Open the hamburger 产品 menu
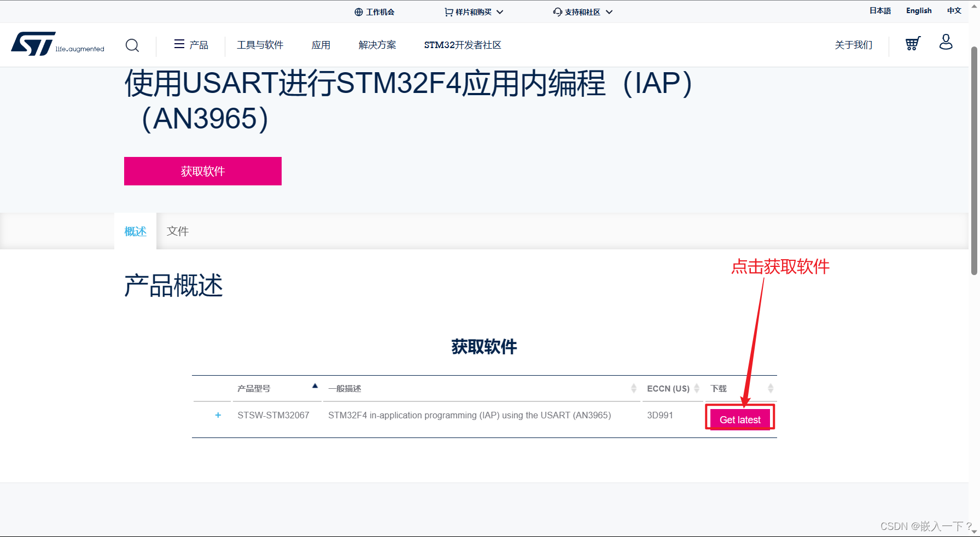This screenshot has width=980, height=537. point(191,44)
